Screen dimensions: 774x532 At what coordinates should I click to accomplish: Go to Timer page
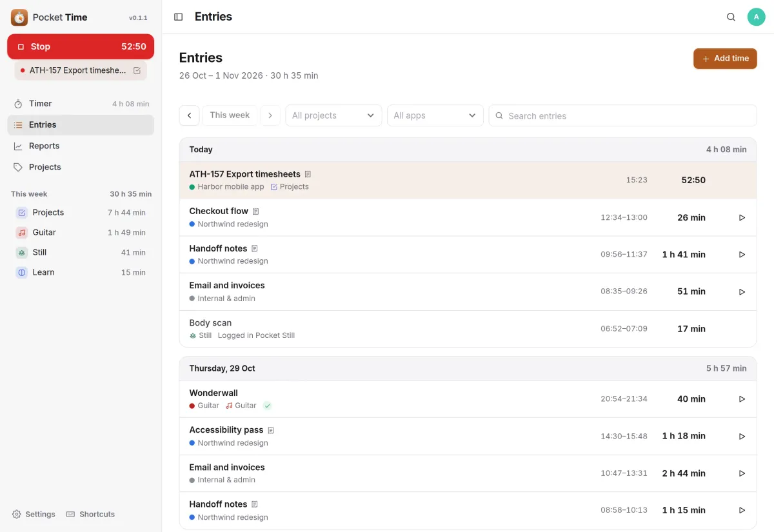(81, 103)
